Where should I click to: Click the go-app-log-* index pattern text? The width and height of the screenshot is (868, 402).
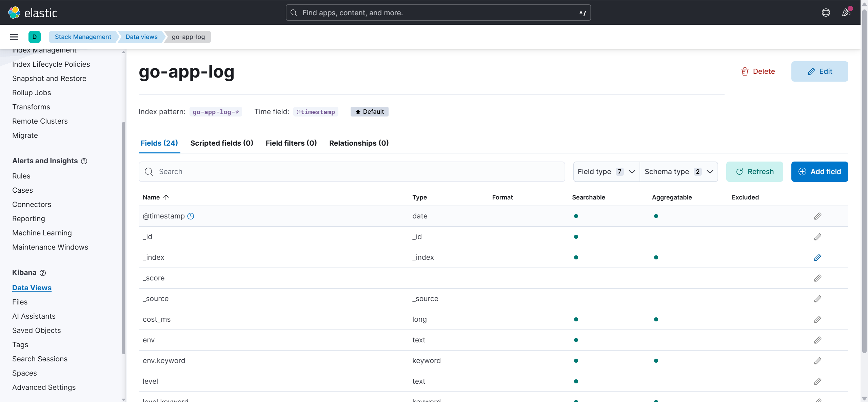216,112
